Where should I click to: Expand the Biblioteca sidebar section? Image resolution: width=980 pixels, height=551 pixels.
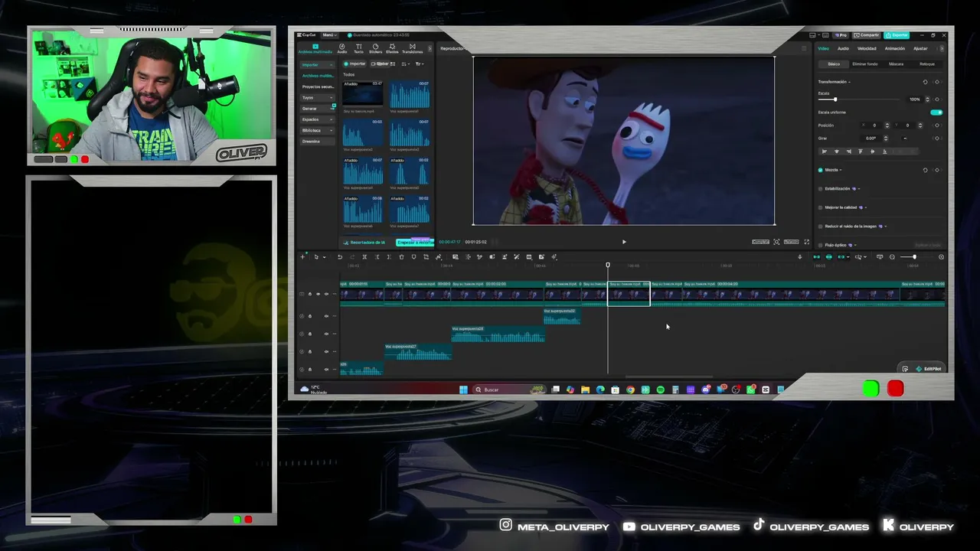pyautogui.click(x=318, y=130)
